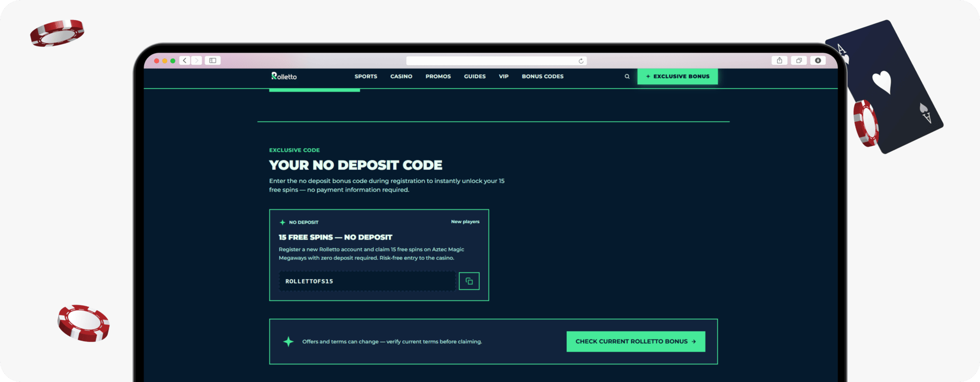Click the browser downloads icon
Viewport: 980px width, 382px height.
(818, 60)
